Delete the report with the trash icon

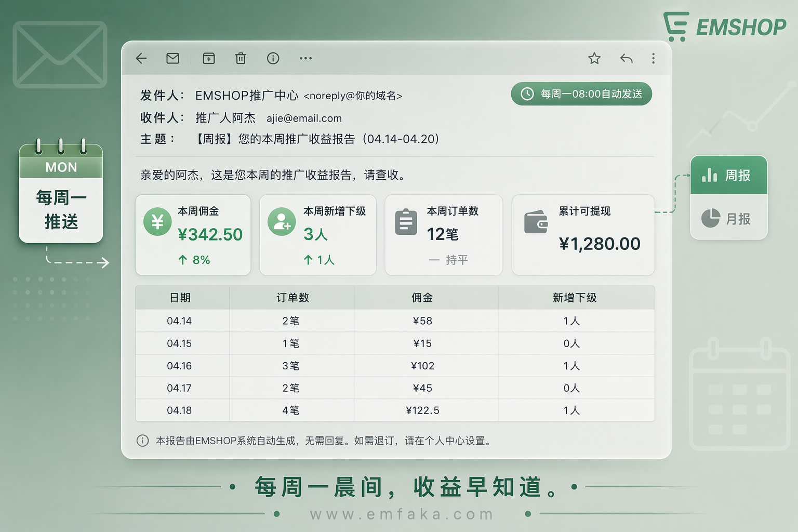click(x=240, y=58)
